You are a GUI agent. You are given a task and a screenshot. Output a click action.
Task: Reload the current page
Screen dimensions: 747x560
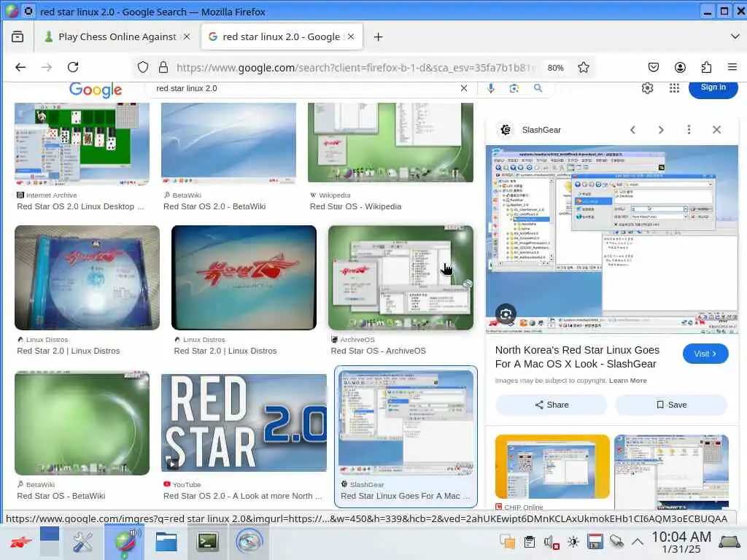tap(73, 67)
